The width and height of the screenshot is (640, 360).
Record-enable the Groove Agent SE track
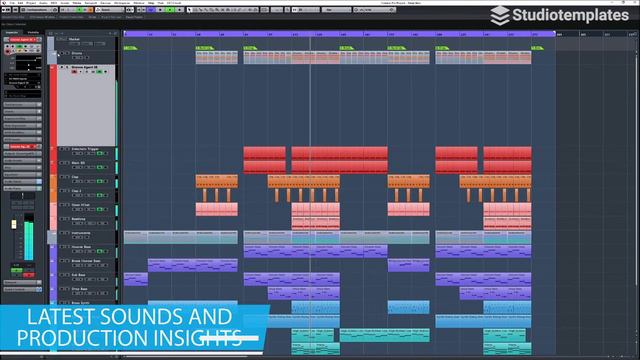pos(74,72)
